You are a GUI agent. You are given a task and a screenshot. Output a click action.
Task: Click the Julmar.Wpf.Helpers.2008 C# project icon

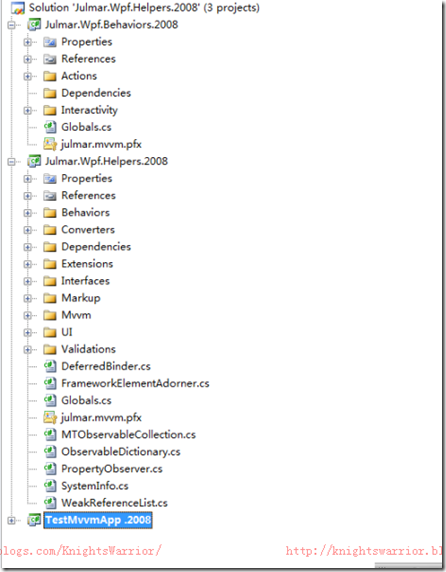(34, 161)
